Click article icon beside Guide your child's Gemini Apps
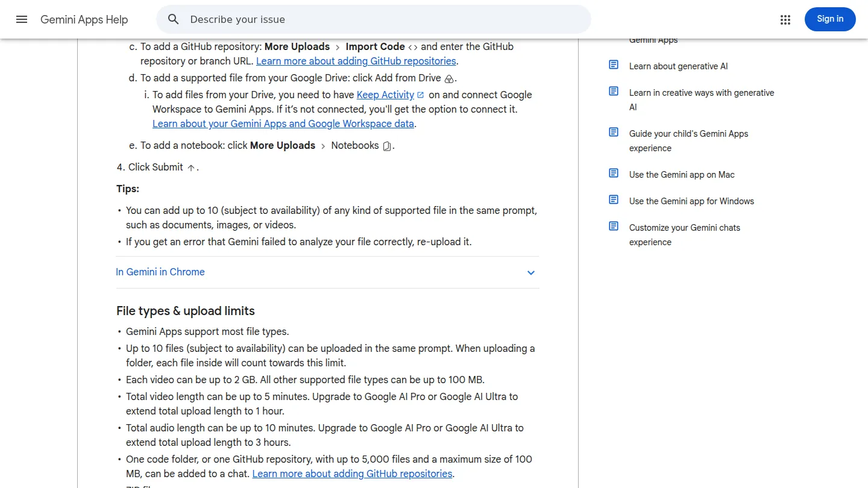Viewport: 868px width, 488px height. pyautogui.click(x=614, y=133)
